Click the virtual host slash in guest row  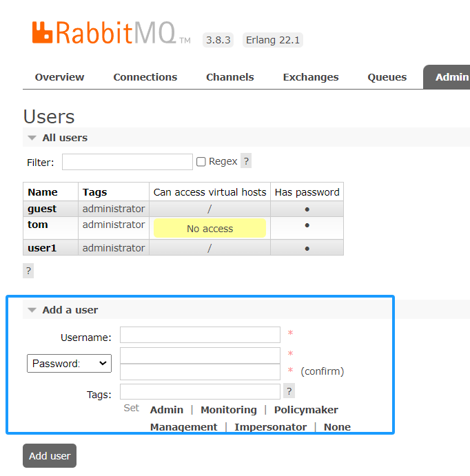click(210, 209)
